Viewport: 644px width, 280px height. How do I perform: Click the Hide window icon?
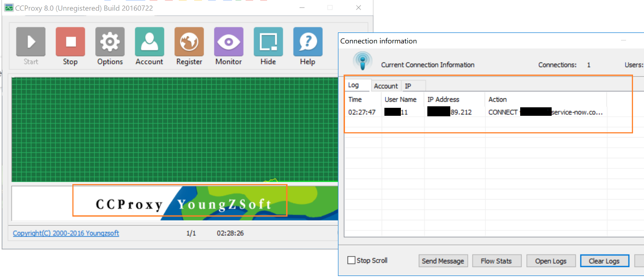(268, 42)
